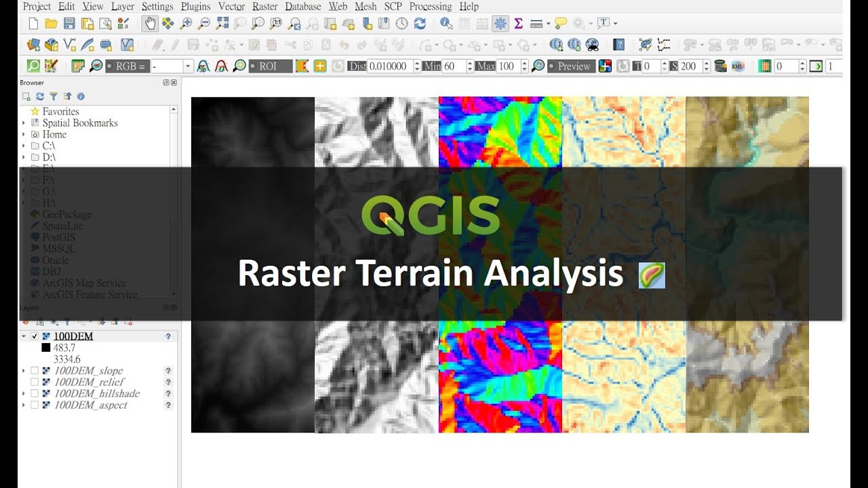Select the Measure ruler tool
The image size is (868, 488).
[536, 24]
